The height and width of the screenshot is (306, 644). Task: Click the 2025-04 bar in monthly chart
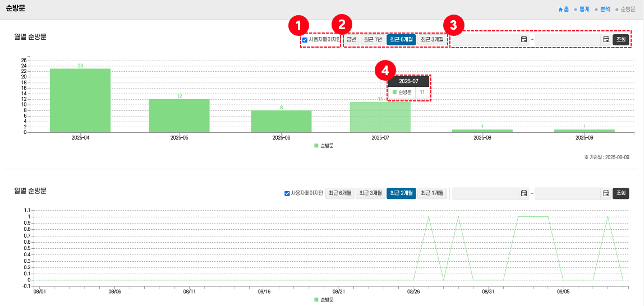click(x=80, y=101)
